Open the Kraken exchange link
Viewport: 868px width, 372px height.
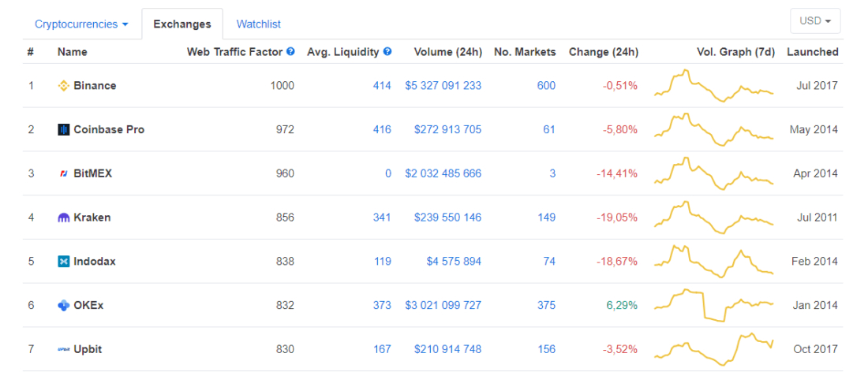pyautogui.click(x=92, y=218)
